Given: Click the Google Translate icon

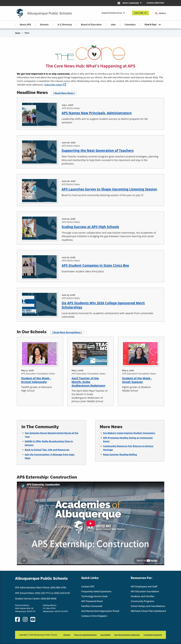Looking at the screenshot, I should (x=119, y=3).
